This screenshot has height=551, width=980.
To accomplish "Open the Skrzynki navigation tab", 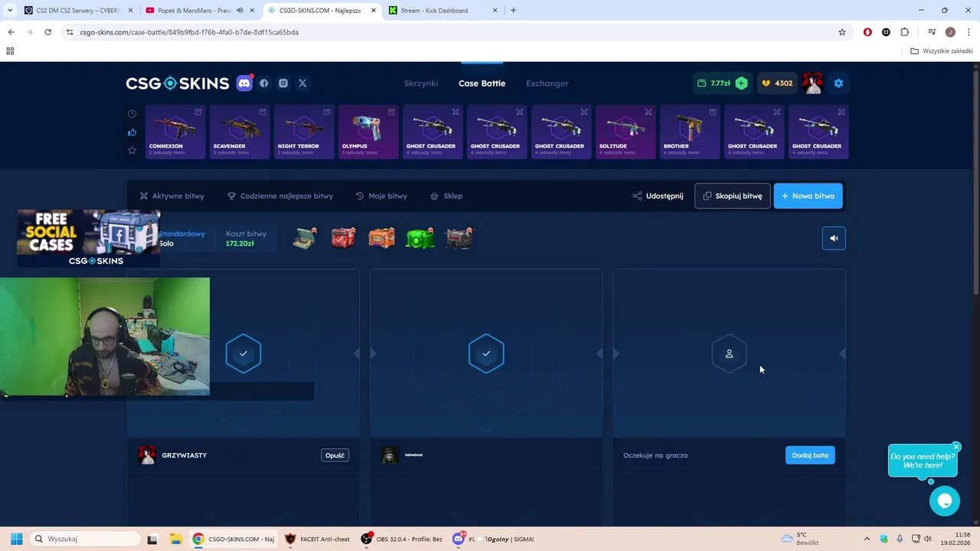I will tap(421, 83).
